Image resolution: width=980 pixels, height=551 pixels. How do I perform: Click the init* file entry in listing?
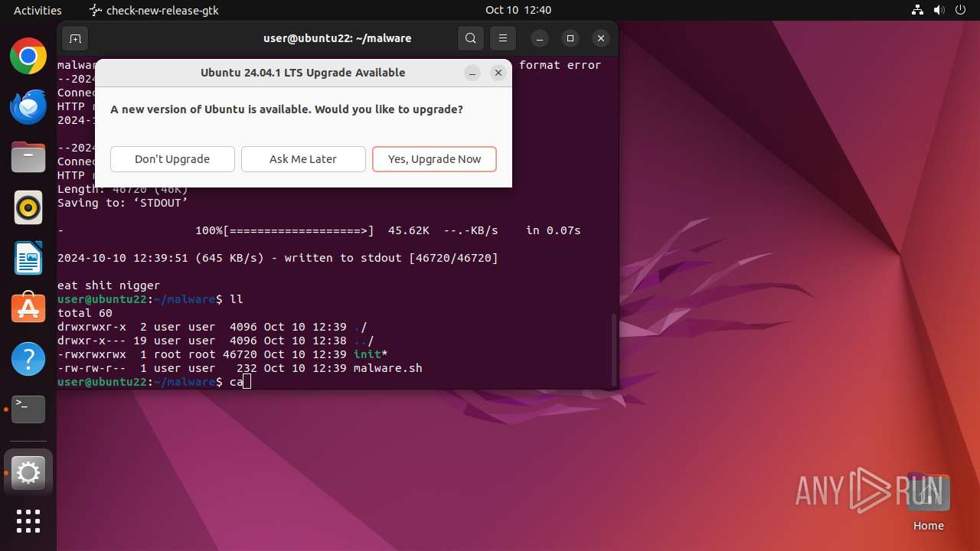click(371, 354)
